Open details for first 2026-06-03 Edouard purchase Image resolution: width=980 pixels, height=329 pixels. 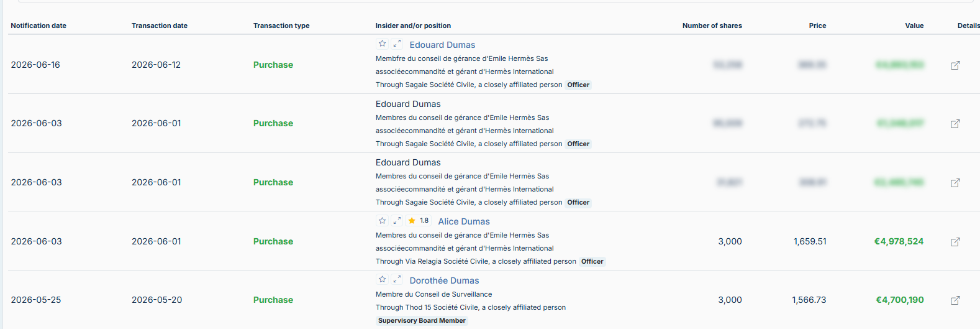pyautogui.click(x=955, y=124)
